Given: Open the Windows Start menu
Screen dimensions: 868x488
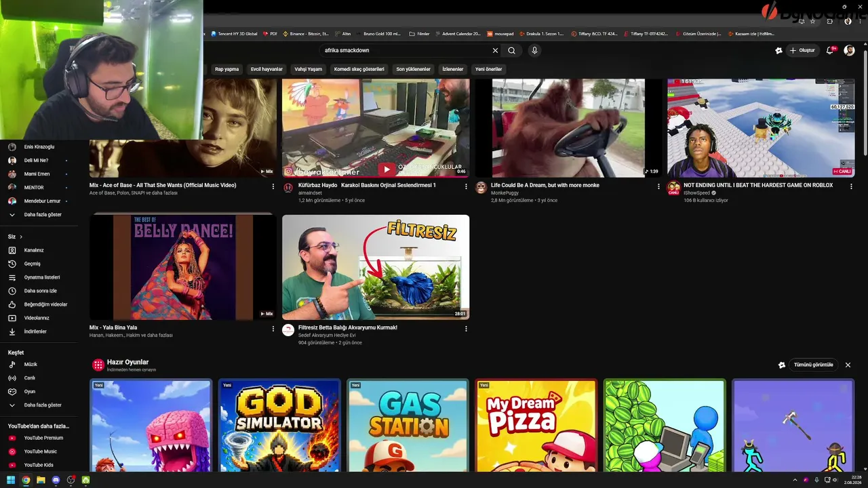Looking at the screenshot, I should tap(11, 480).
